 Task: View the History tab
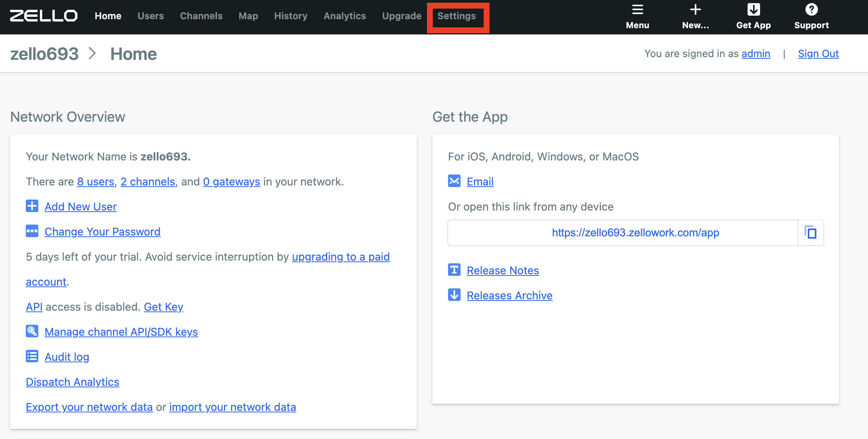coord(291,16)
